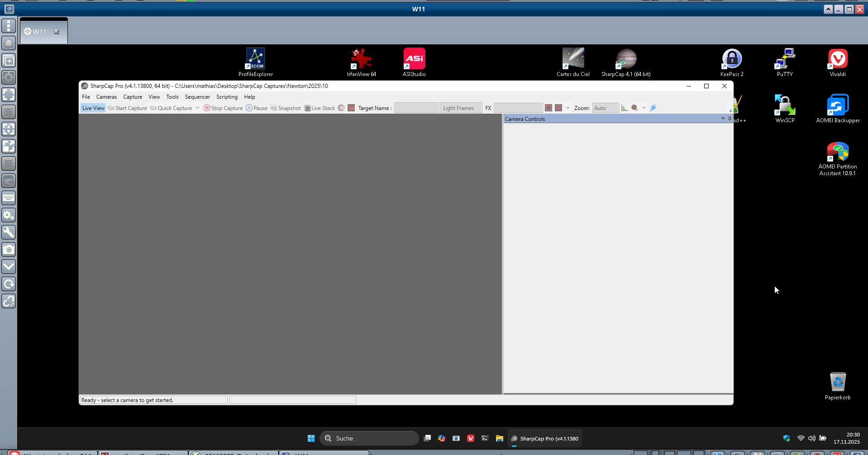Click the FX input box
Screen dimensions: 868x455
(x=518, y=108)
